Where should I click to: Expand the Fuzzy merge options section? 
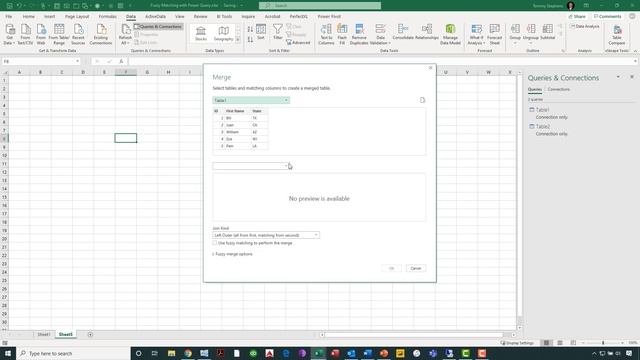tap(233, 254)
